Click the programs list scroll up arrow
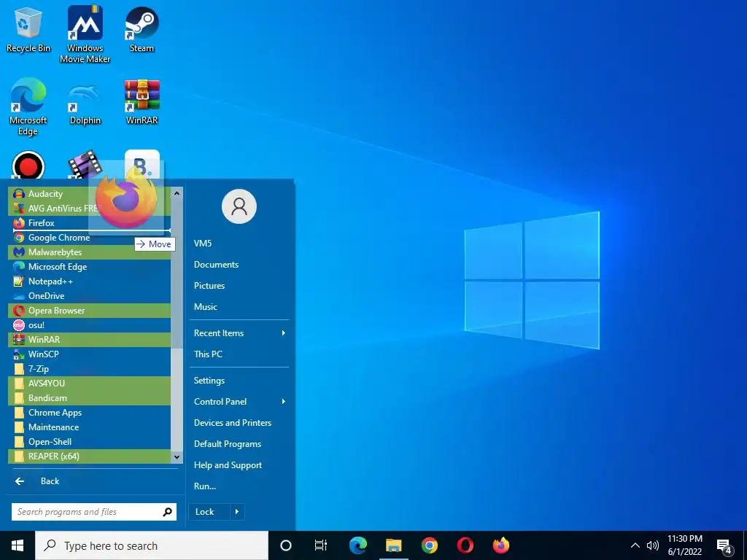Viewport: 747px width, 560px height. 177,193
